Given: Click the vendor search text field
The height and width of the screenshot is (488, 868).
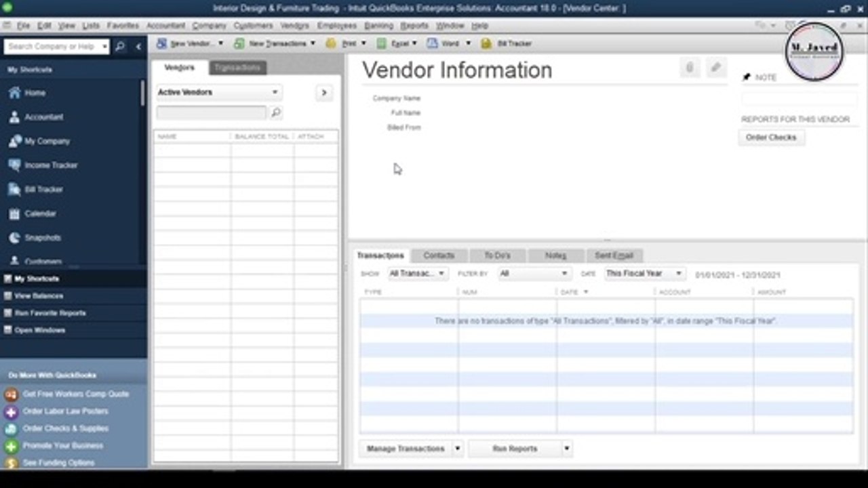Looking at the screenshot, I should click(212, 113).
